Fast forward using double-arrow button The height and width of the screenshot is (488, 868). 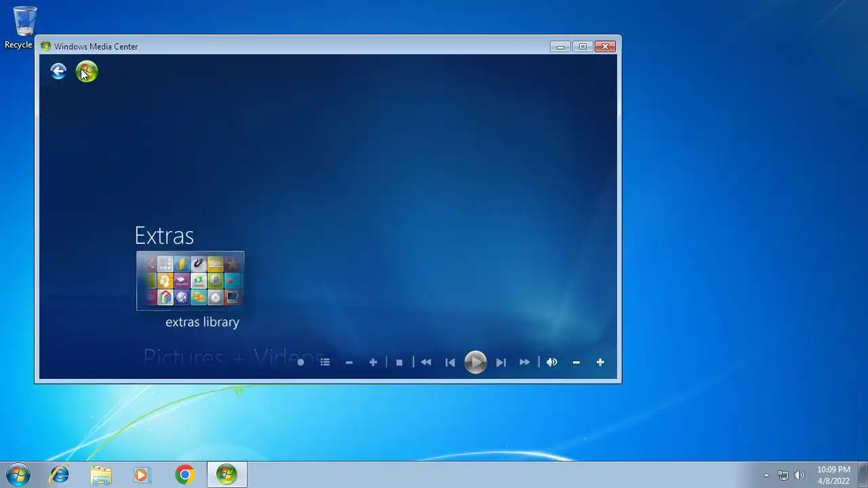point(525,363)
